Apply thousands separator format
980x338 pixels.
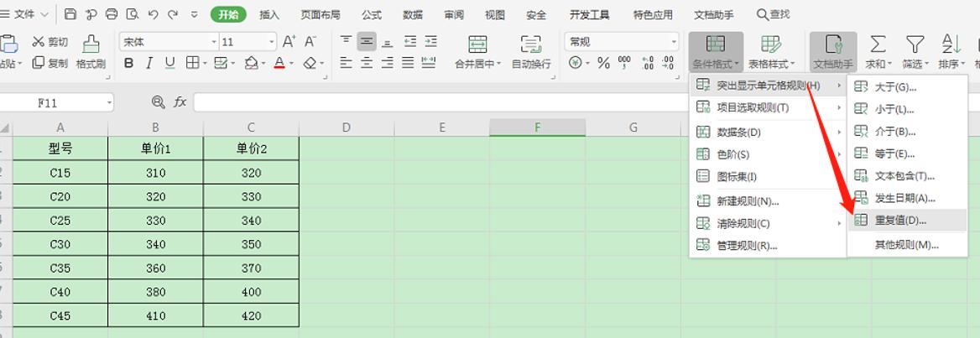click(x=624, y=63)
